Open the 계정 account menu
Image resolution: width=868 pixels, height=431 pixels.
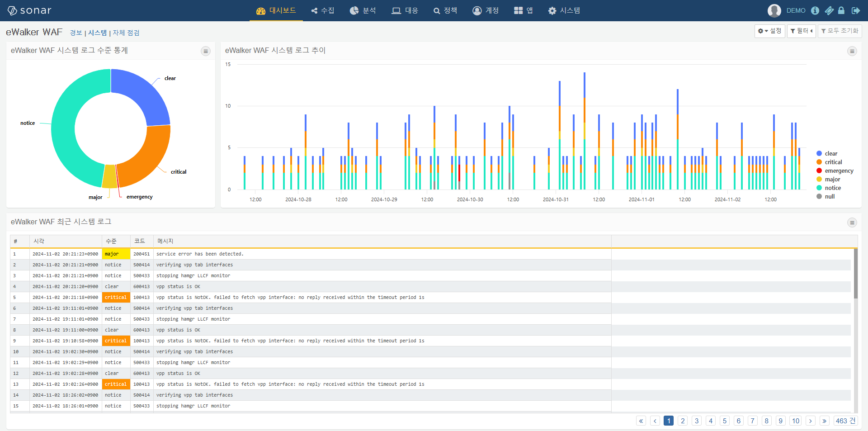[x=486, y=10]
